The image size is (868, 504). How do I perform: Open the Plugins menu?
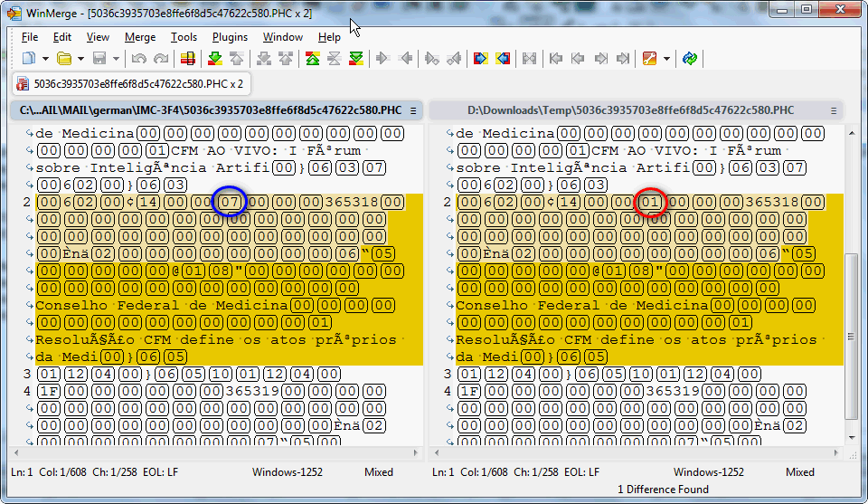point(230,37)
